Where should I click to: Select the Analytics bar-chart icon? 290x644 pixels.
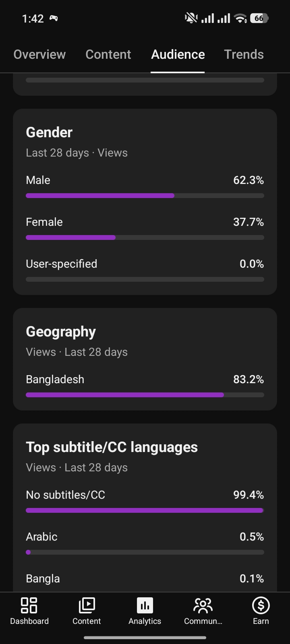pyautogui.click(x=145, y=605)
